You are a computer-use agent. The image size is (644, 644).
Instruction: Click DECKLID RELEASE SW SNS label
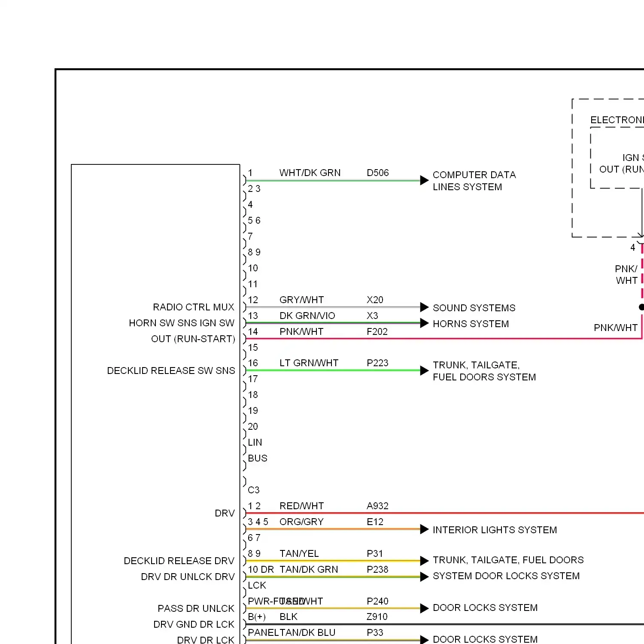coord(171,371)
